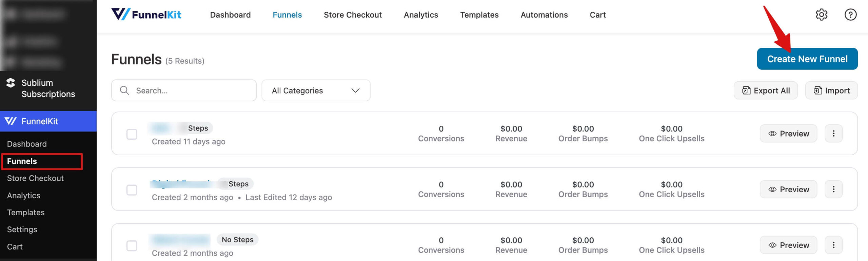
Task: Open Sublium Subscriptions in sidebar
Action: coord(48,88)
